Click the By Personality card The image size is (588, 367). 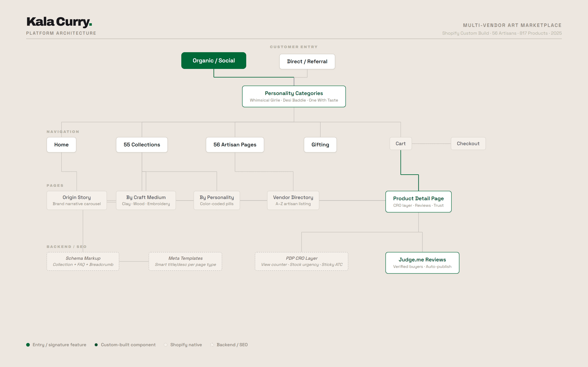pyautogui.click(x=216, y=200)
